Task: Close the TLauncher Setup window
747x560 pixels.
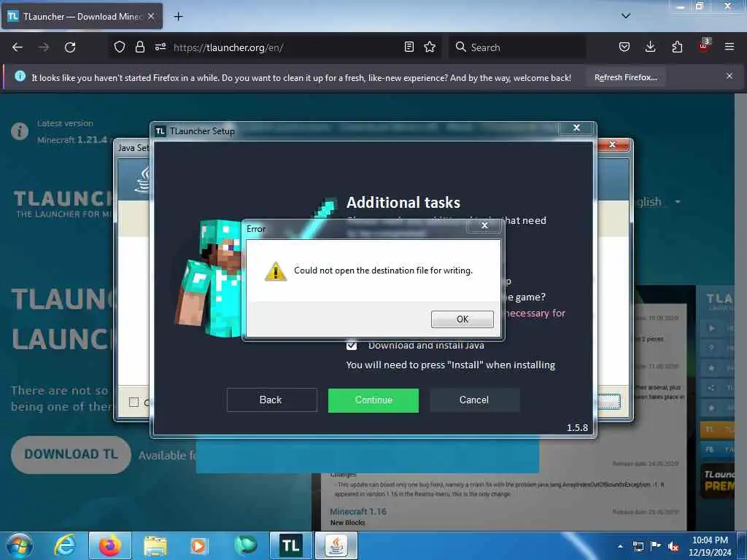Action: 576,128
